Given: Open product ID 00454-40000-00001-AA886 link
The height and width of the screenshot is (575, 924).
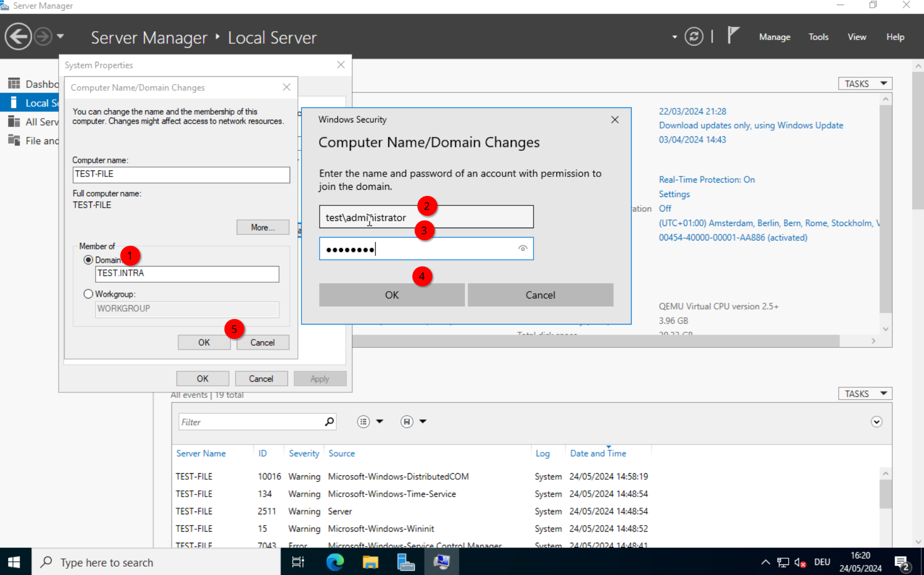Looking at the screenshot, I should (x=733, y=237).
